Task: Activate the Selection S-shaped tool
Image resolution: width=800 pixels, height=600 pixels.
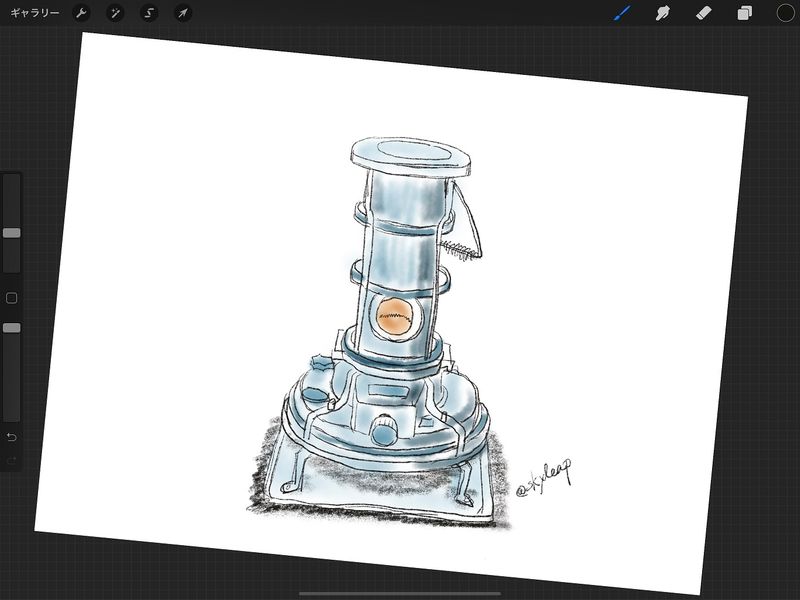Action: click(x=149, y=13)
